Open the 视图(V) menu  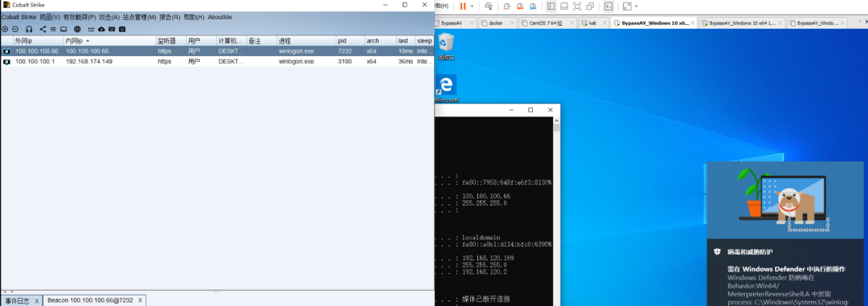pyautogui.click(x=50, y=17)
